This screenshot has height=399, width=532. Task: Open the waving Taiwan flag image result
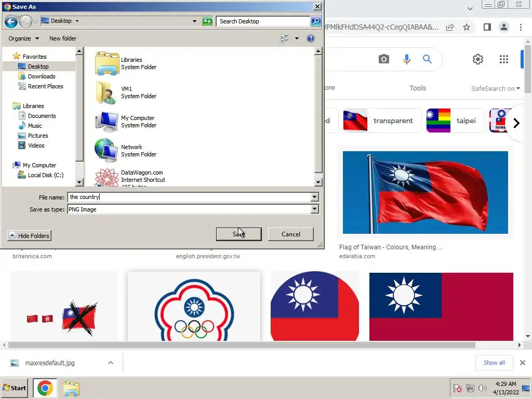pos(425,192)
